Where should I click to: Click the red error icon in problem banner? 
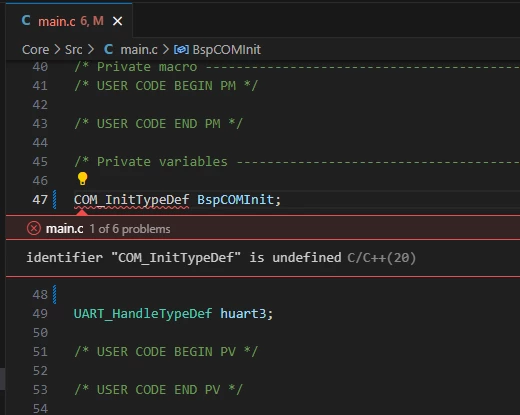coord(34,229)
